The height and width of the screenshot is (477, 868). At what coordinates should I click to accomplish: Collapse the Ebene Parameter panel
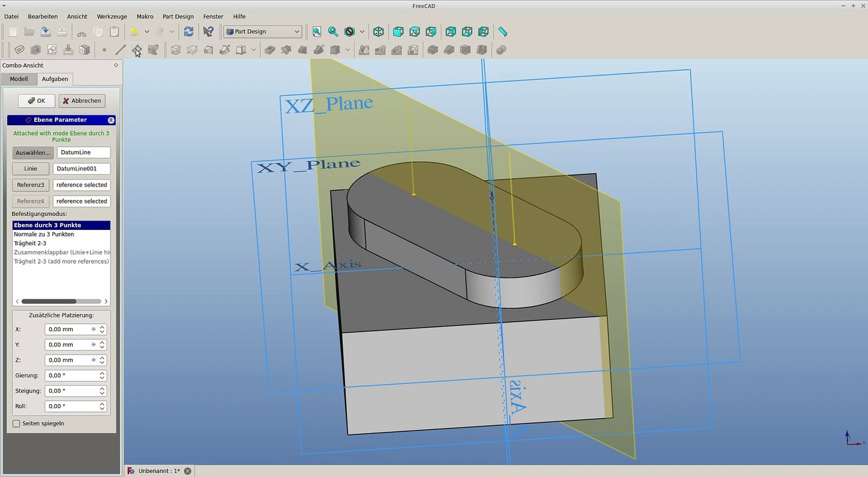111,120
